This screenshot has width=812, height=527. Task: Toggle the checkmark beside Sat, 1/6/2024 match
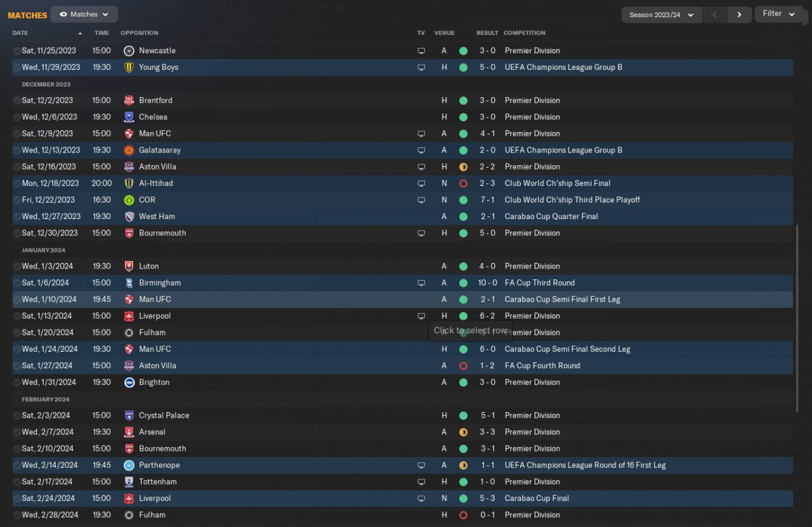[x=16, y=283]
